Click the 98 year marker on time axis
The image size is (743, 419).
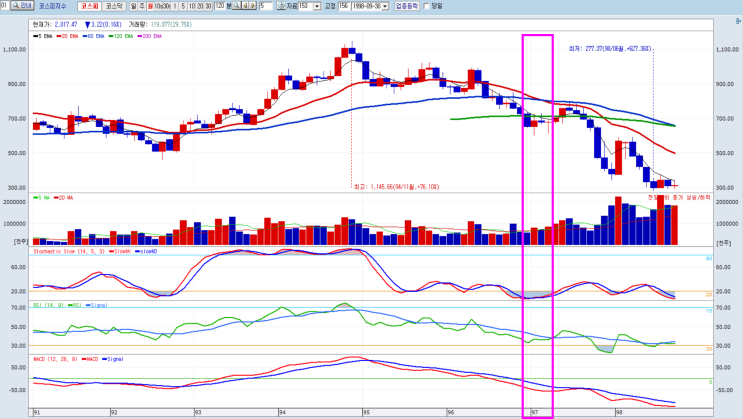pos(619,412)
